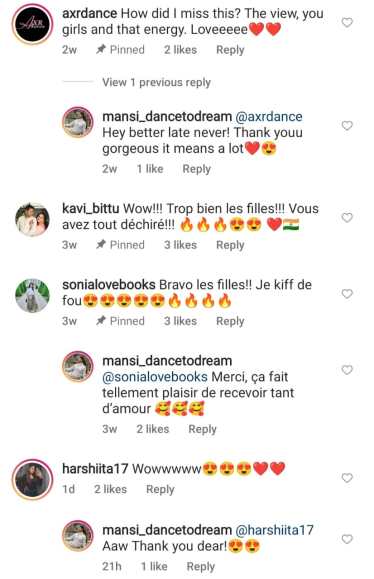Like sonialovebooks comment via heart icon

pos(347,294)
